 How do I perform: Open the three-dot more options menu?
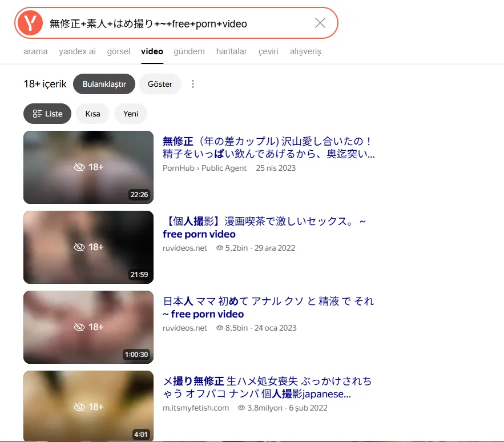[x=193, y=84]
